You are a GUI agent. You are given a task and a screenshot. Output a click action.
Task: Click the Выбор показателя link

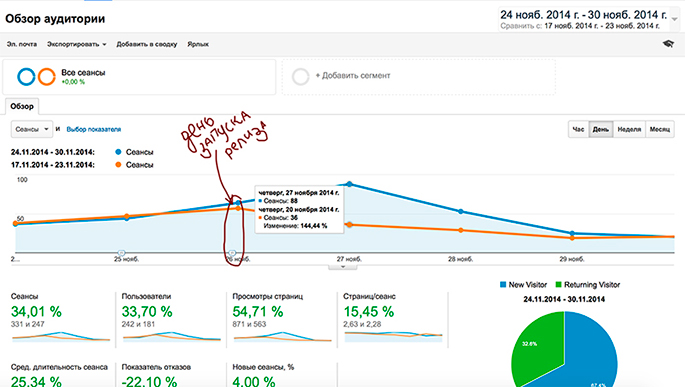tap(93, 129)
